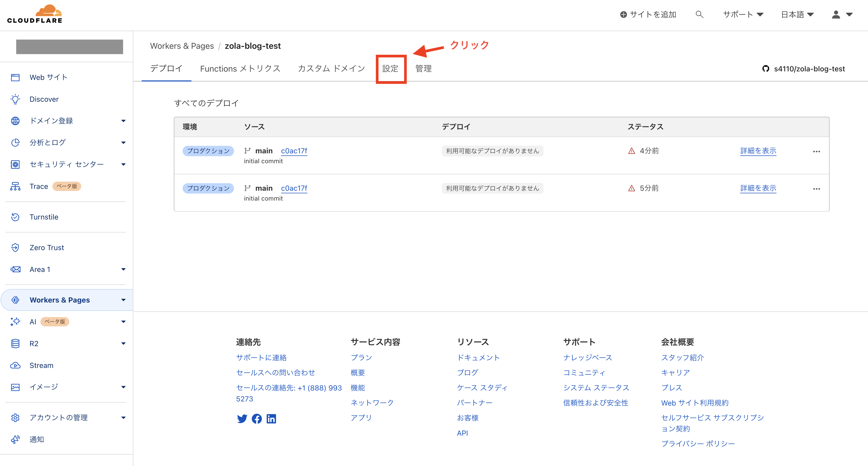868x466 pixels.
Task: Click the サイトを追加 button
Action: click(648, 15)
